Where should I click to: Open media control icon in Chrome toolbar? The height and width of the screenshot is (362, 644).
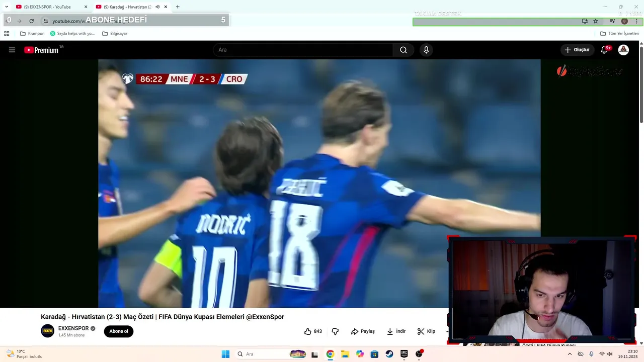click(612, 21)
